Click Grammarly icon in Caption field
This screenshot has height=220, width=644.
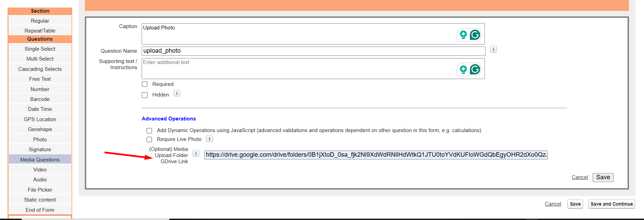pyautogui.click(x=475, y=35)
